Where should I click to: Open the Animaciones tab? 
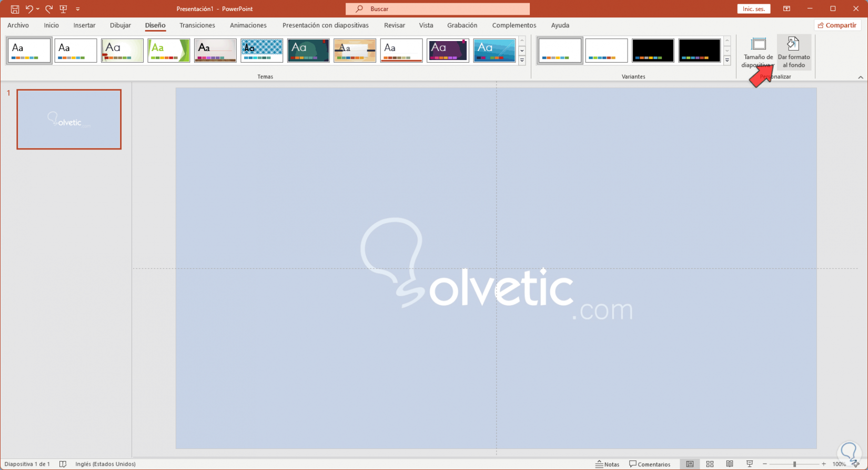click(x=248, y=25)
